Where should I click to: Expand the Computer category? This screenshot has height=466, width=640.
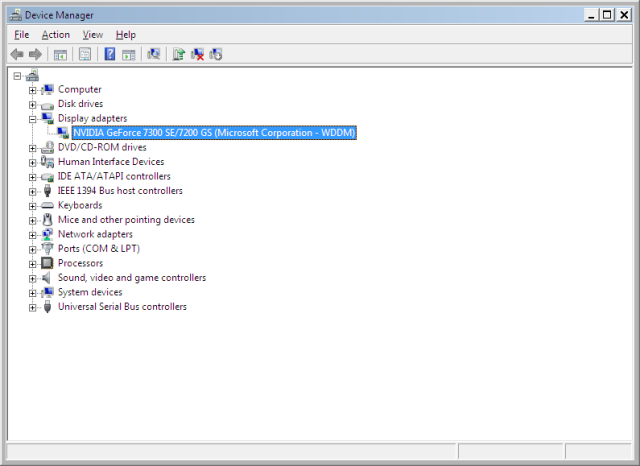point(32,90)
